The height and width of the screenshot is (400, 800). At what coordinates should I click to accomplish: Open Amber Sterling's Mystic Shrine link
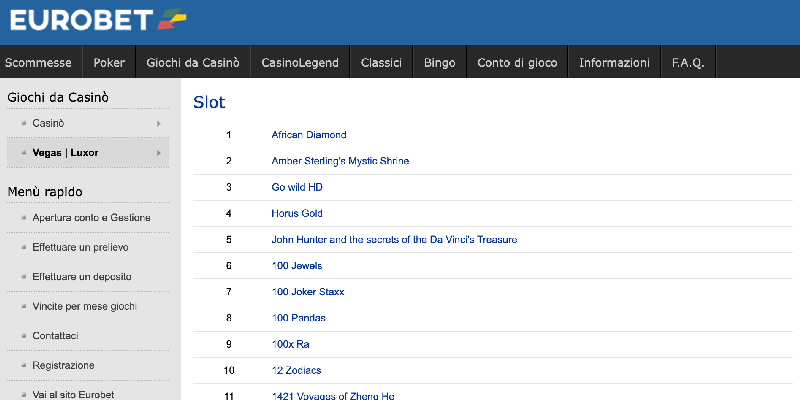coord(340,161)
